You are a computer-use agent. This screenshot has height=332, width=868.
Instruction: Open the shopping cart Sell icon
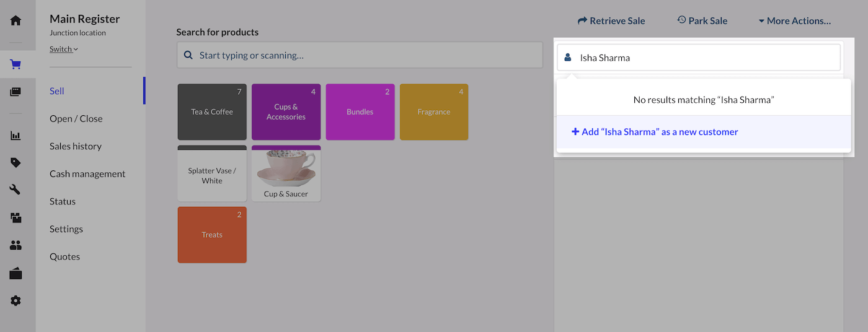point(15,64)
